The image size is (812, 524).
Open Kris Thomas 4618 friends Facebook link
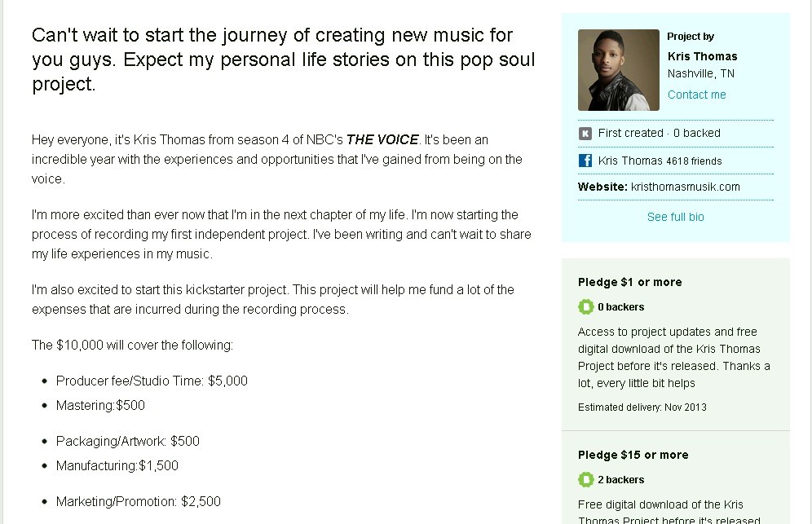click(x=660, y=161)
